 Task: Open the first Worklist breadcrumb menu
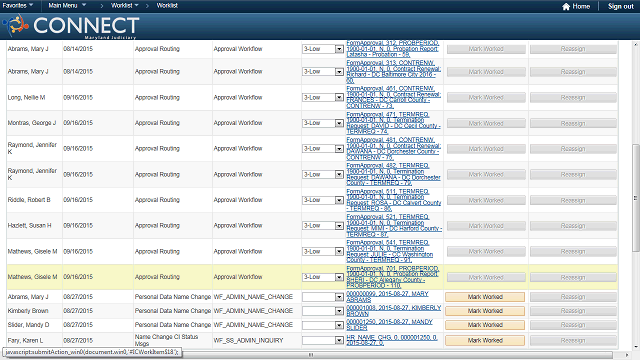[x=125, y=5]
